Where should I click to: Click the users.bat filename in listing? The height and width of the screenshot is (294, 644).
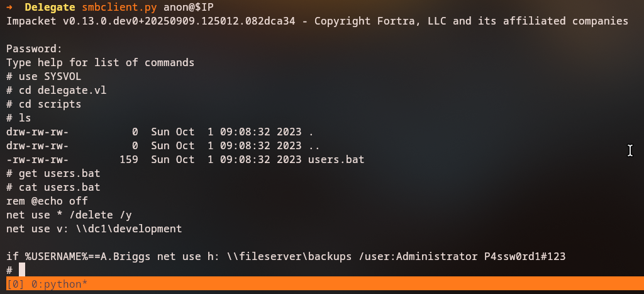336,160
